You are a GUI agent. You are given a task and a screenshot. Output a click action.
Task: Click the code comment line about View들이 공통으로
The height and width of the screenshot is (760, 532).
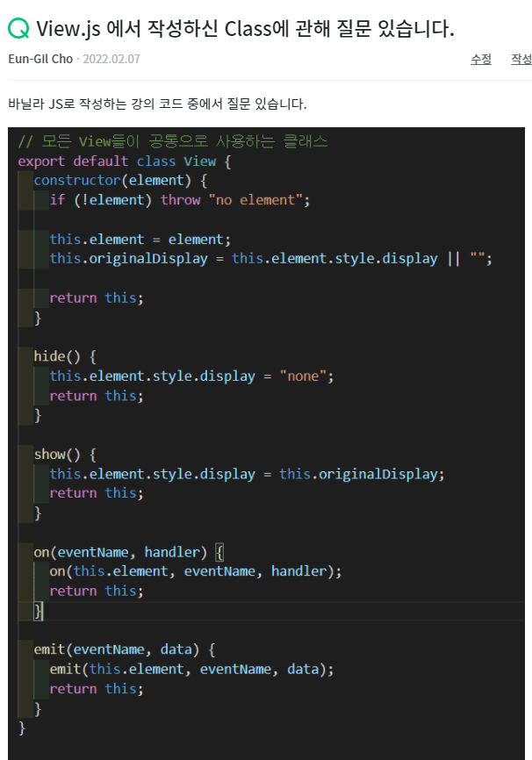pyautogui.click(x=173, y=141)
